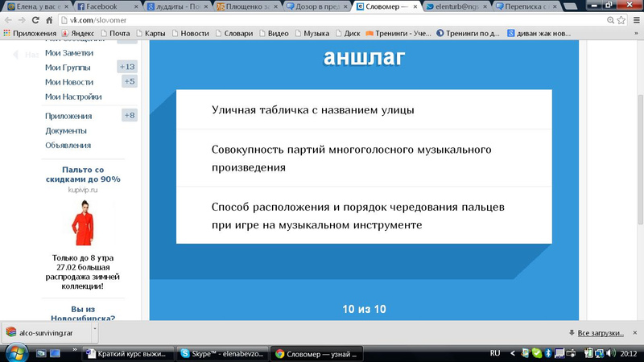The width and height of the screenshot is (644, 362).
Task: Click the word аншлаг heading
Action: click(x=364, y=57)
